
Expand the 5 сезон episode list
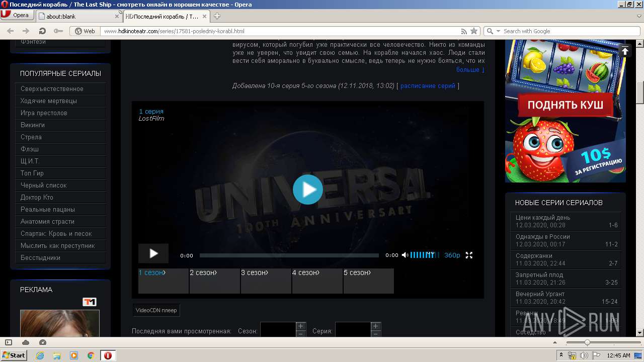[369, 281]
